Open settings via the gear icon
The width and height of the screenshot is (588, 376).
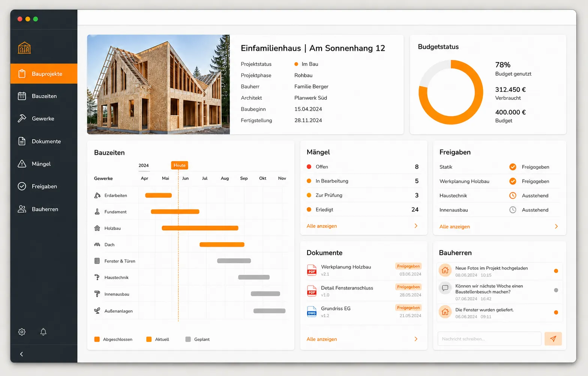click(22, 332)
